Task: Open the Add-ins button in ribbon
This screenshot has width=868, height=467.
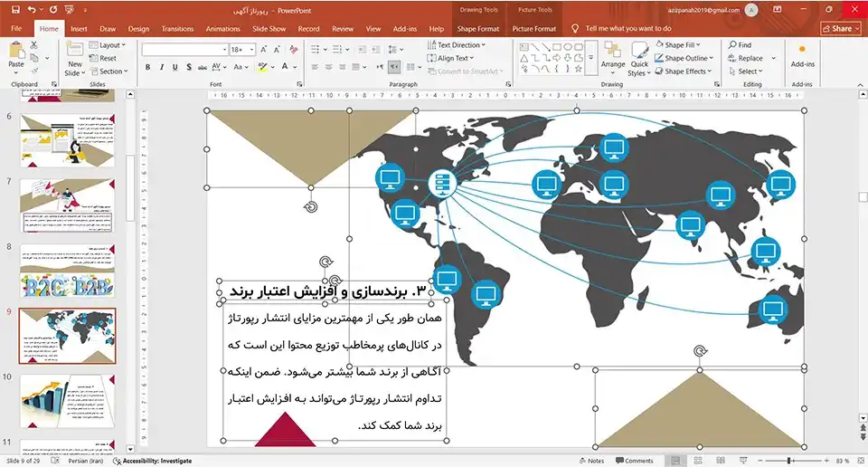Action: pos(802,57)
